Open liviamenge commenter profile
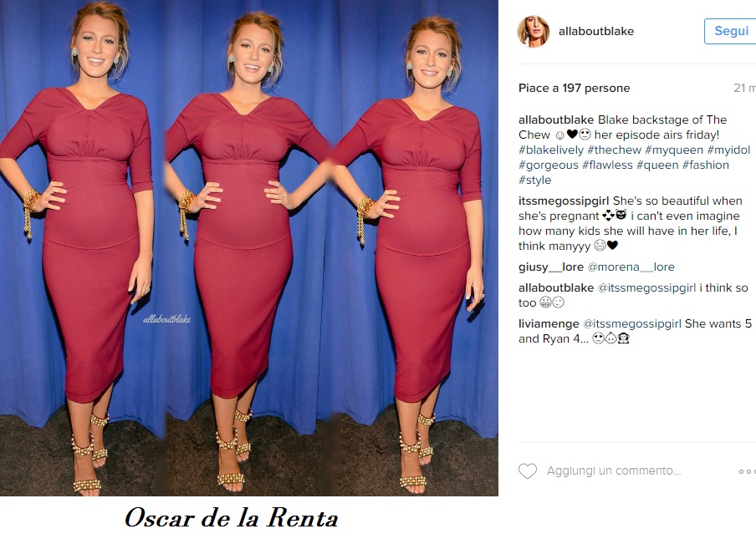 [549, 323]
